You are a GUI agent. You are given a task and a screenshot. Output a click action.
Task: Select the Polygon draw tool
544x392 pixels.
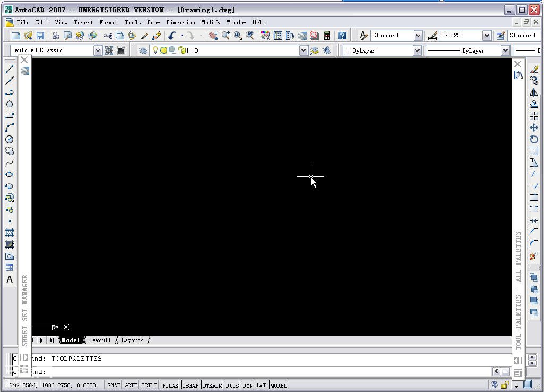pyautogui.click(x=10, y=104)
